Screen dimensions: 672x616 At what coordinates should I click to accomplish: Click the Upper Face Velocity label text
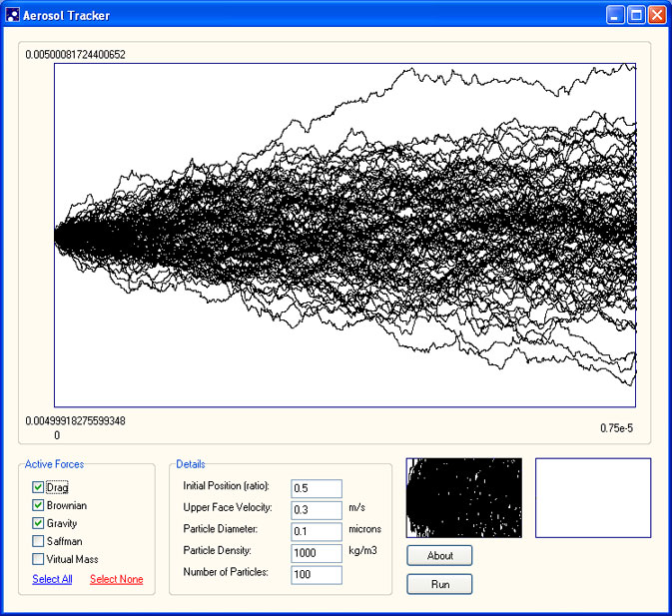[x=228, y=507]
